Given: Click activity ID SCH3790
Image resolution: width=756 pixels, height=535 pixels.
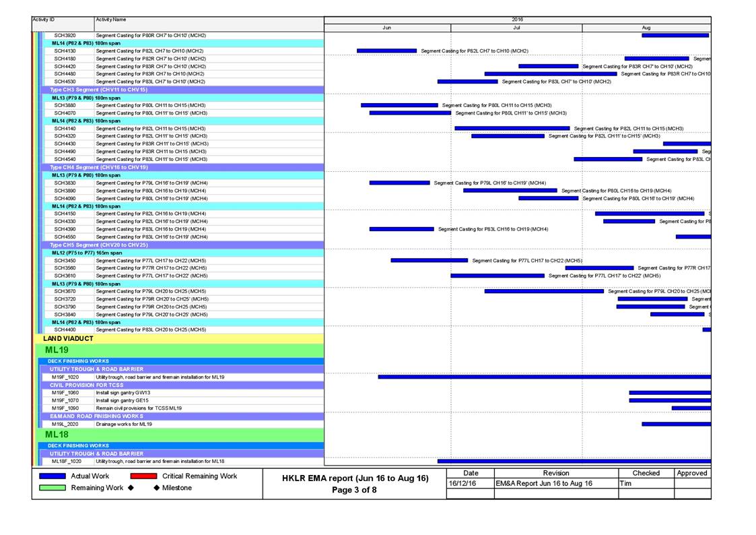Looking at the screenshot, I should tap(65, 307).
